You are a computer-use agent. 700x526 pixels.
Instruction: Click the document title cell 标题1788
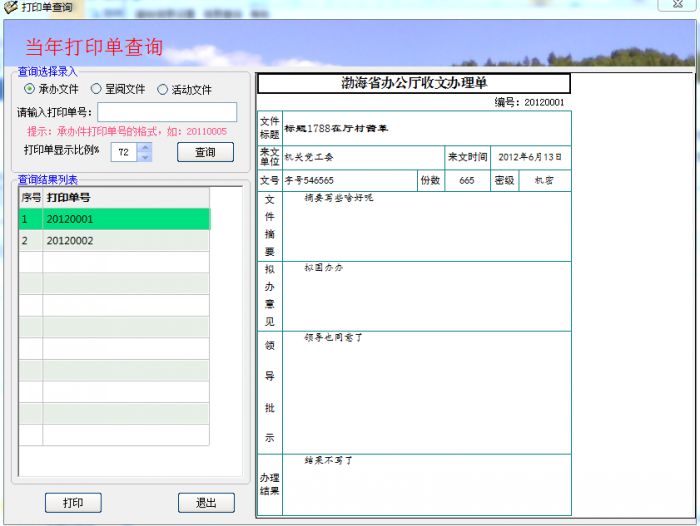point(426,129)
